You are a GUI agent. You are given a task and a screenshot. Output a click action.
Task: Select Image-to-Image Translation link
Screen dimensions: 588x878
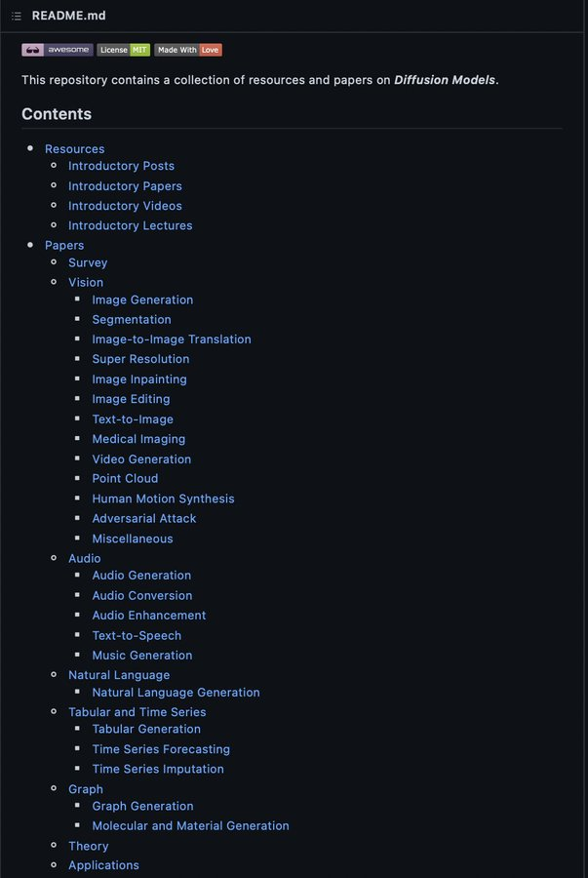point(172,339)
